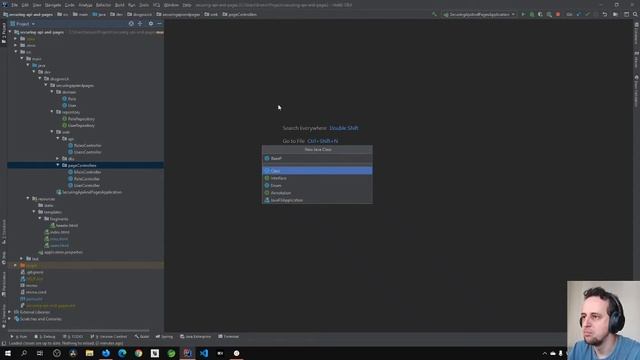Click the Rollback undo arrow icon
The width and height of the screenshot is (640, 360).
(x=605, y=14)
